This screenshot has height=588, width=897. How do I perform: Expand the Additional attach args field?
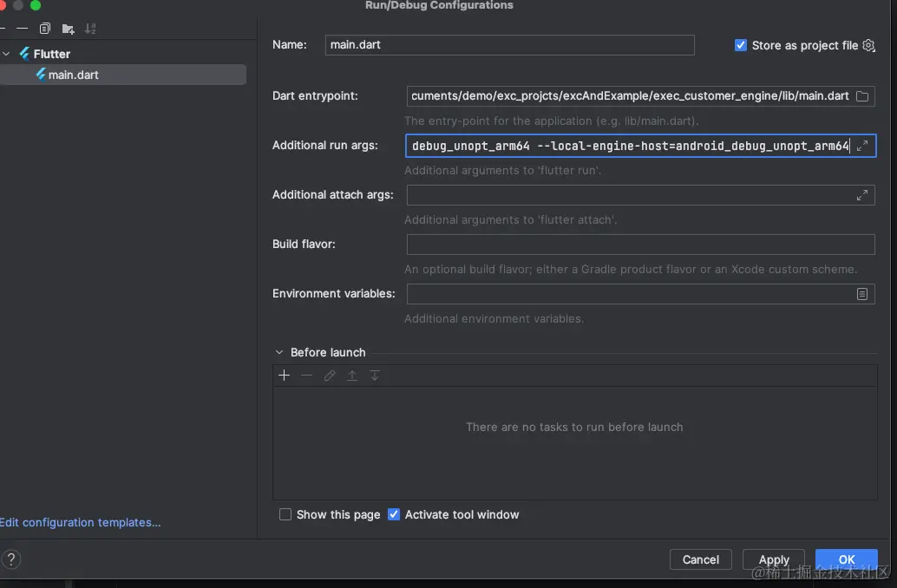pyautogui.click(x=862, y=195)
